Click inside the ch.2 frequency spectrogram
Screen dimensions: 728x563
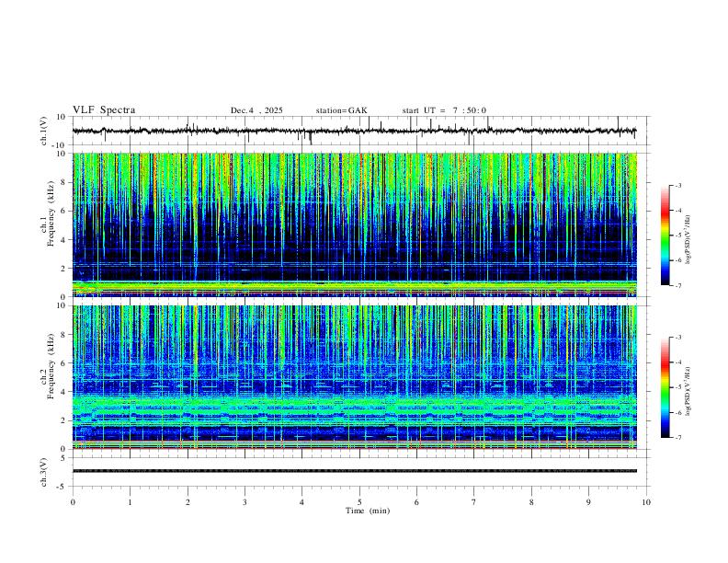click(x=355, y=377)
